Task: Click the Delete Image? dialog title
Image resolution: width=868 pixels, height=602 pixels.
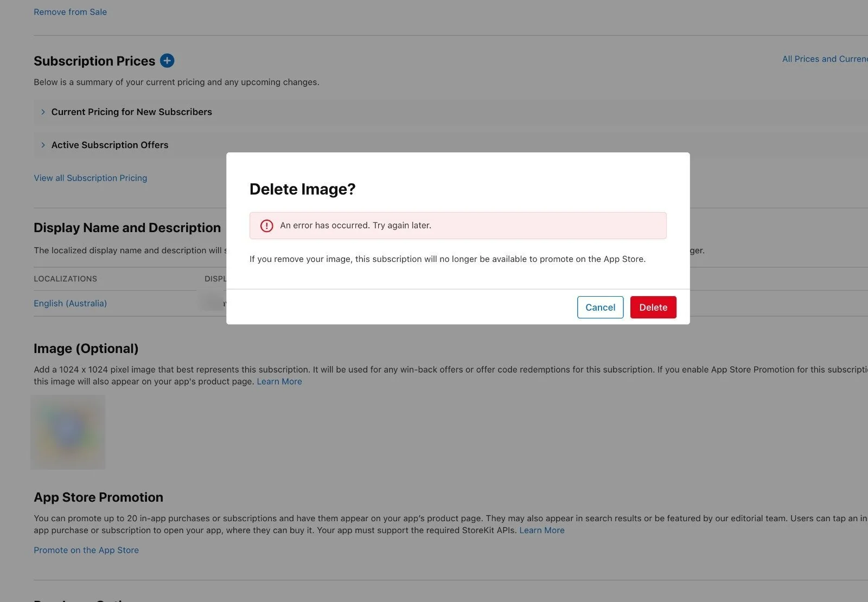Action: tap(303, 189)
